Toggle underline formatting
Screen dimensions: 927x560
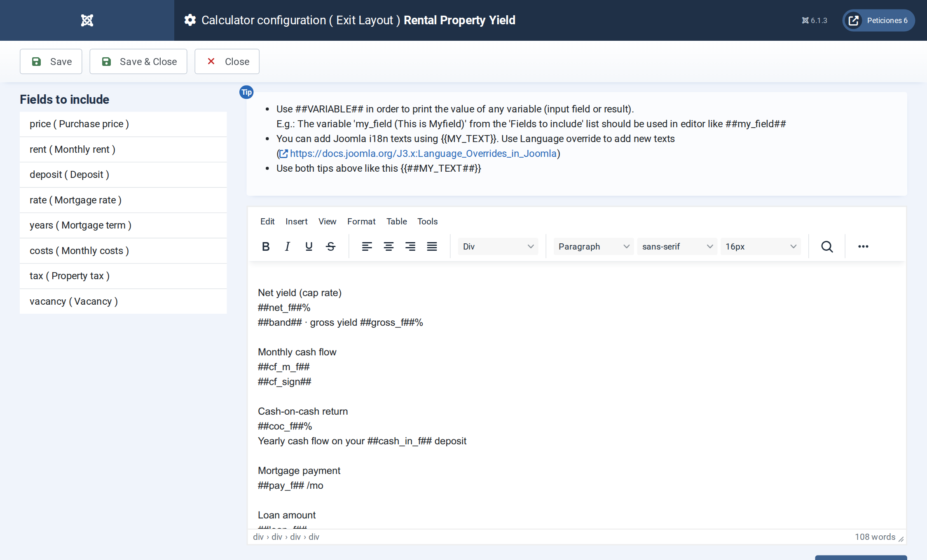(309, 247)
